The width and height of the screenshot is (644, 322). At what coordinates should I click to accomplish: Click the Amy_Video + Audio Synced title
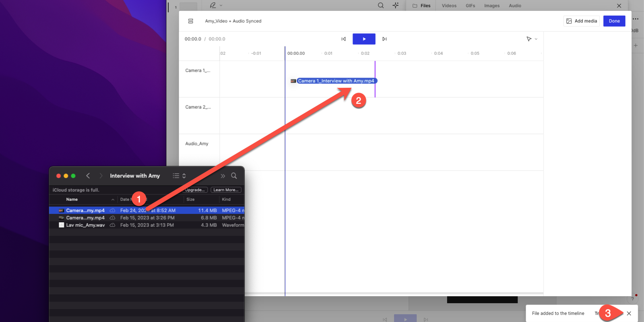(233, 21)
